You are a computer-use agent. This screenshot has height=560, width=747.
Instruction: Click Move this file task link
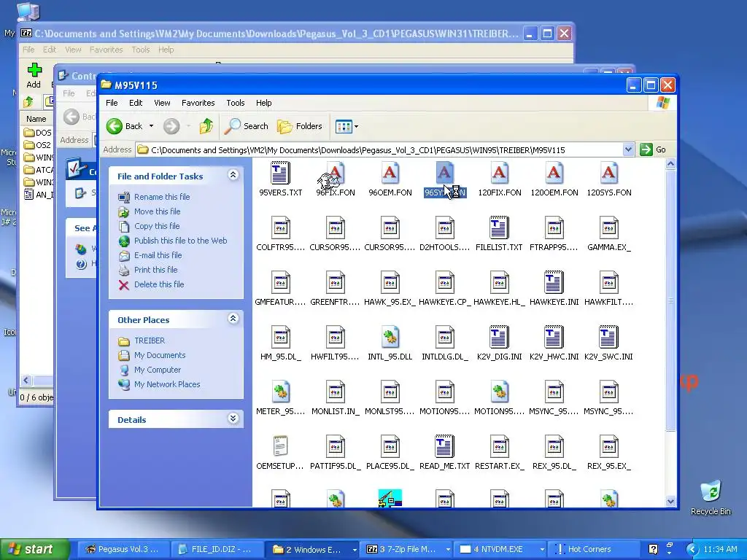158,211
